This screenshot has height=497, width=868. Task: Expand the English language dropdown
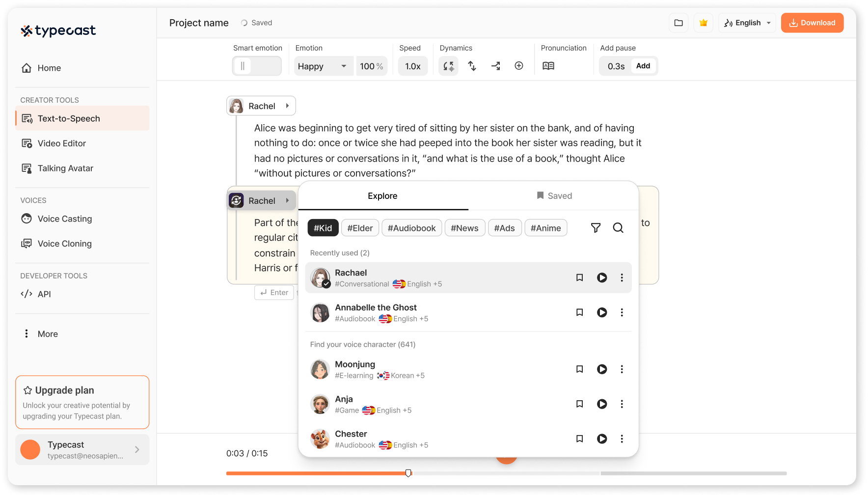747,23
